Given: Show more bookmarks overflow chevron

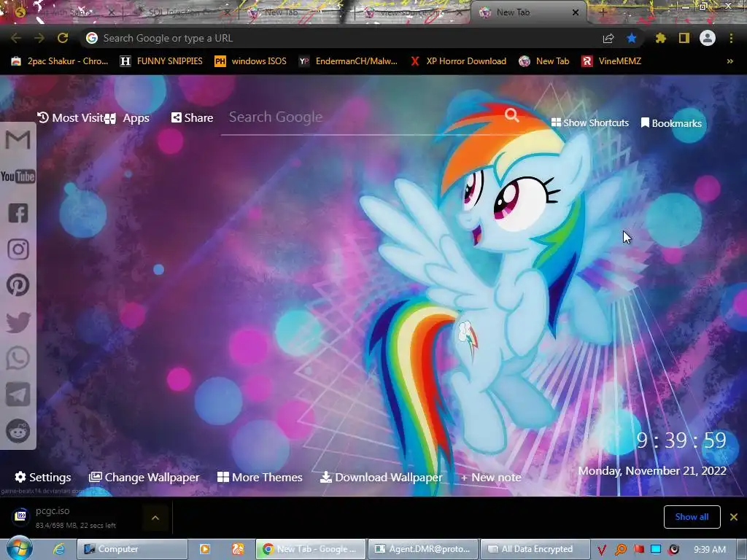Looking at the screenshot, I should [729, 61].
